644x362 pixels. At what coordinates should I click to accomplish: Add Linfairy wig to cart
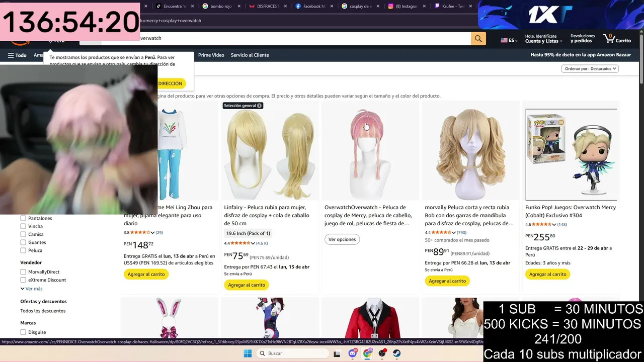click(247, 285)
